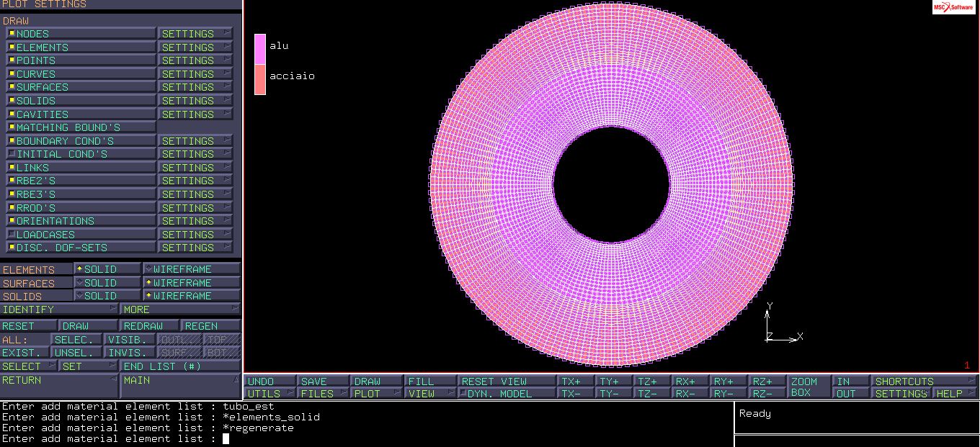Click the RZ- rotate view button
Screen dimensions: 980x447
click(x=767, y=394)
